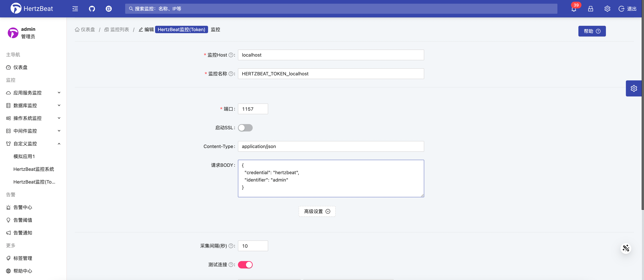Open notifications bell with 39 badge
This screenshot has height=280, width=644.
pyautogui.click(x=574, y=9)
